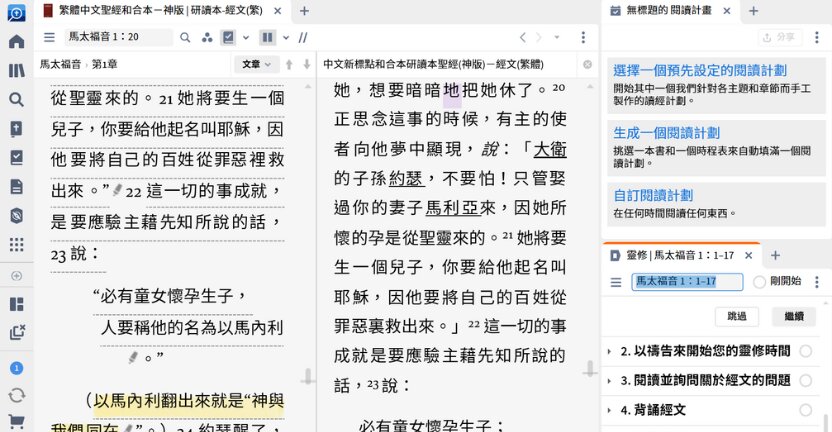832x432 pixels.
Task: Open 選擇一個預先設定的閱讀計劃 link
Action: point(700,71)
